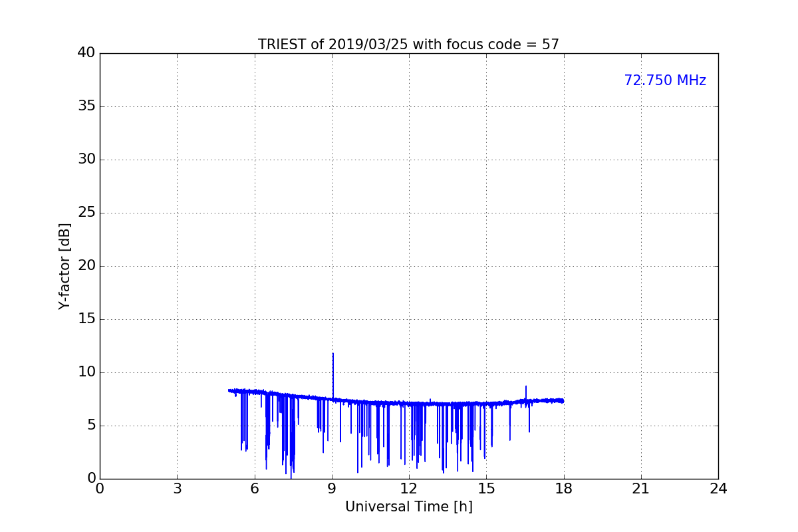Click the x-axis tick label 6
798x532 pixels.
pos(255,489)
